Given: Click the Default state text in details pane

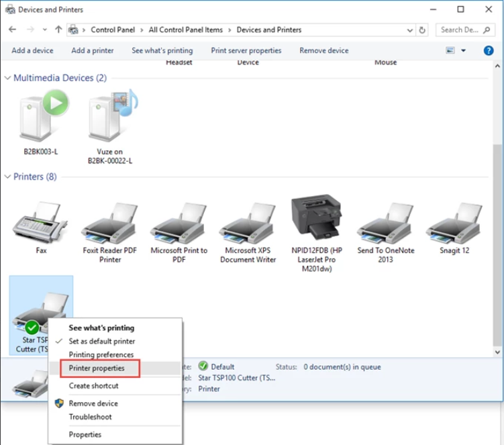Looking at the screenshot, I should (222, 367).
